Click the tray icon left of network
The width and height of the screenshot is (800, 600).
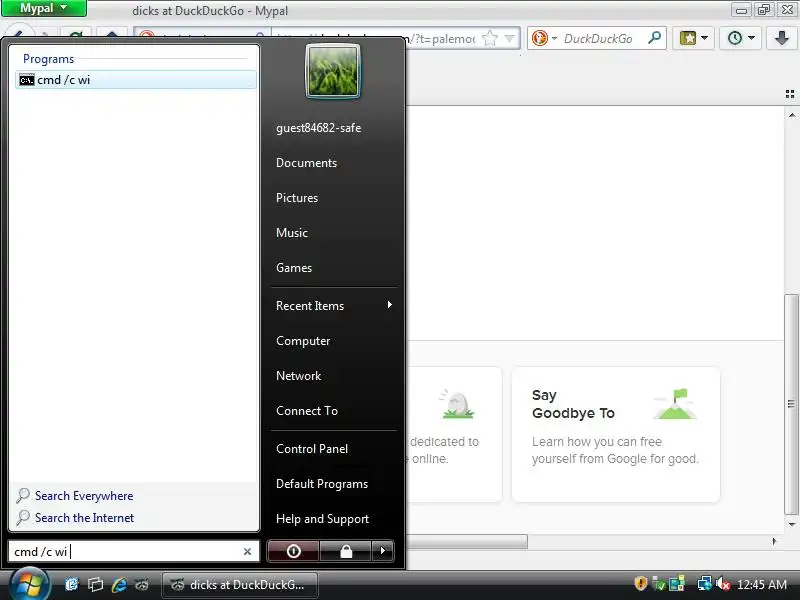tap(677, 584)
